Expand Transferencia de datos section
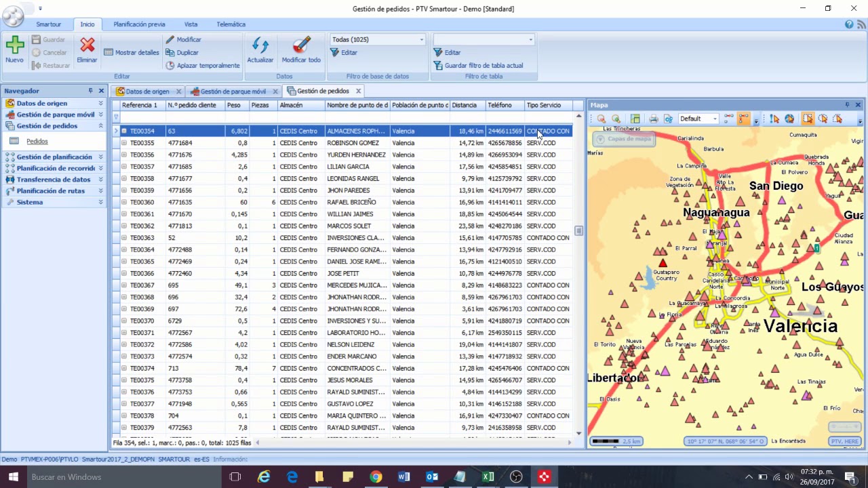Image resolution: width=868 pixels, height=488 pixels. coord(100,180)
